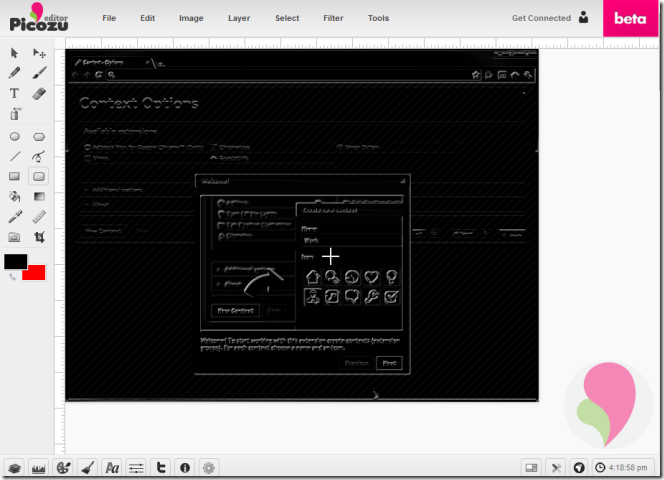The height and width of the screenshot is (480, 664).
Task: Choose the Text tool
Action: (15, 93)
